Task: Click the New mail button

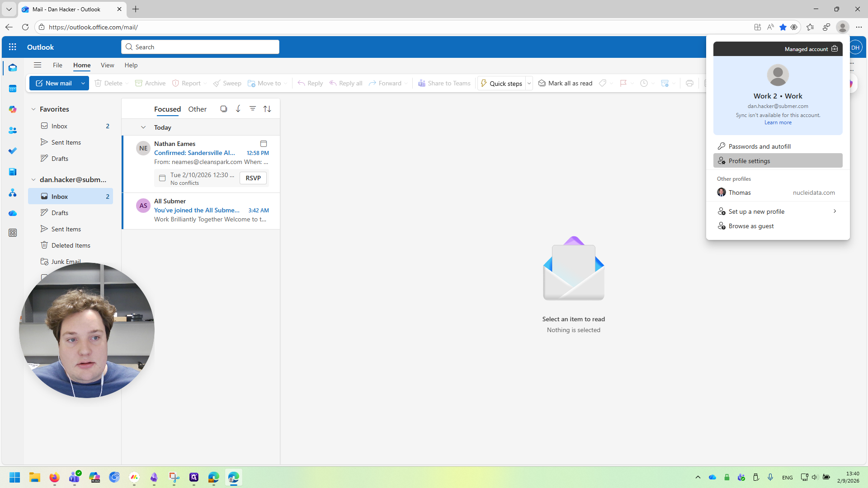Action: [x=54, y=83]
